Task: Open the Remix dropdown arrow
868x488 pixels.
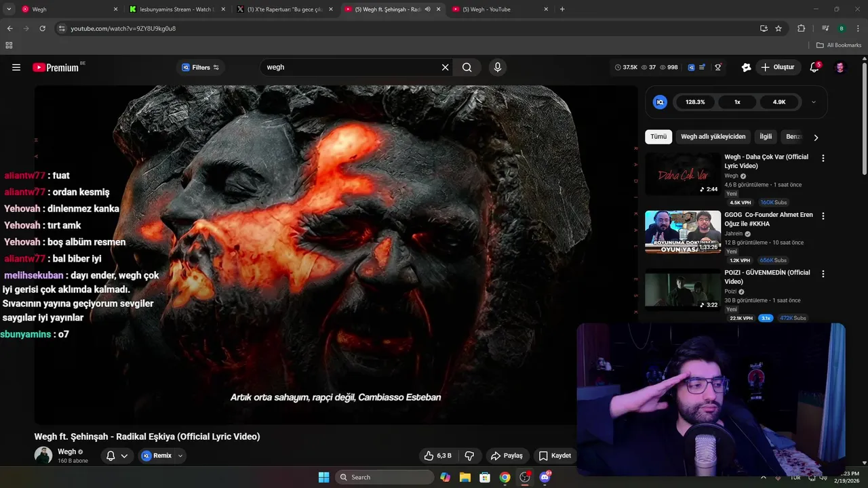Action: [180, 455]
